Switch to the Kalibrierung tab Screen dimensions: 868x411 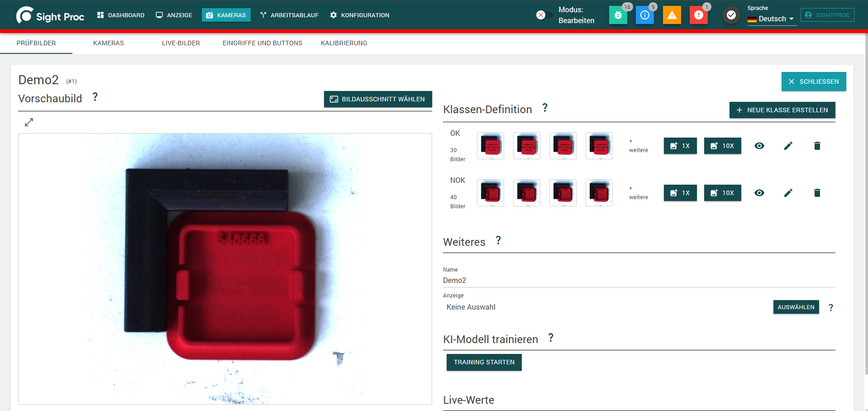(344, 43)
